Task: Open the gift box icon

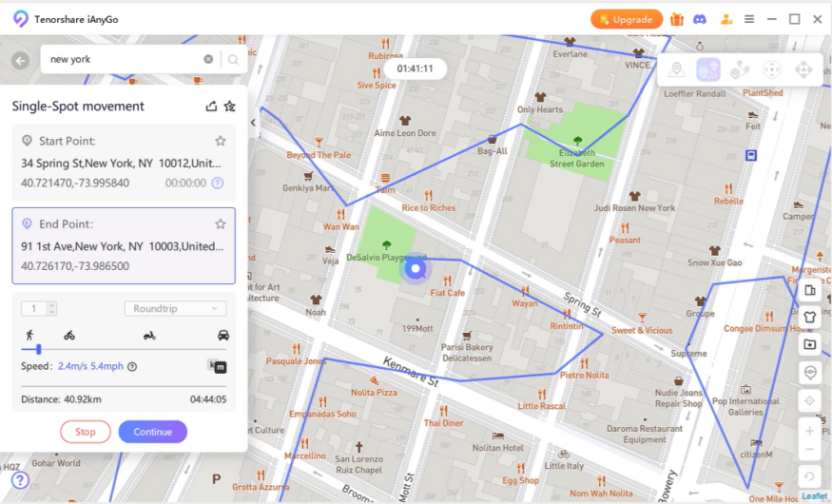Action: [676, 19]
